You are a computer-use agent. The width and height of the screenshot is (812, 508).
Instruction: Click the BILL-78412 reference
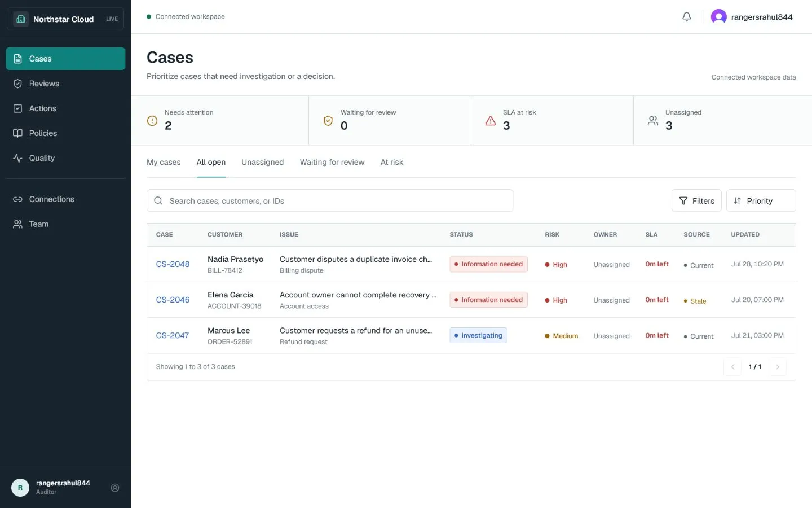coord(224,270)
